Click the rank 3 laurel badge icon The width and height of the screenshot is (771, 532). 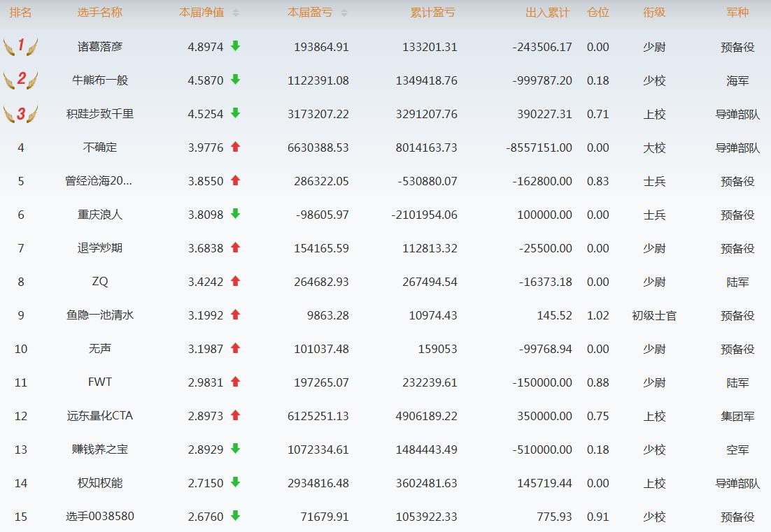20,114
